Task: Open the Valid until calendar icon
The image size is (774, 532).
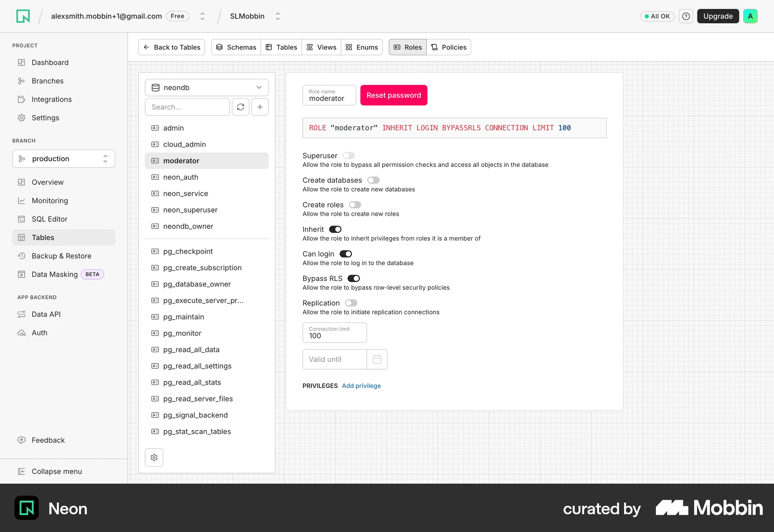Action: pos(377,359)
